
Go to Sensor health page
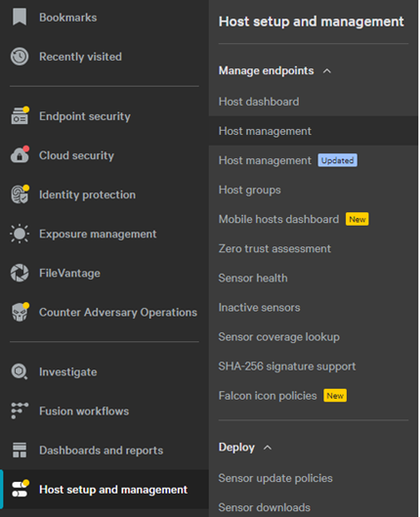tap(253, 278)
